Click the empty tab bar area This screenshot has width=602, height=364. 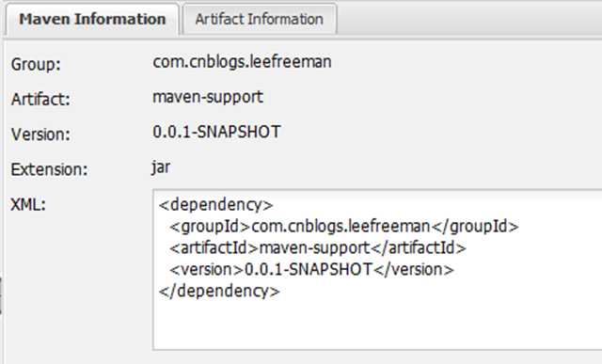tap(469, 19)
